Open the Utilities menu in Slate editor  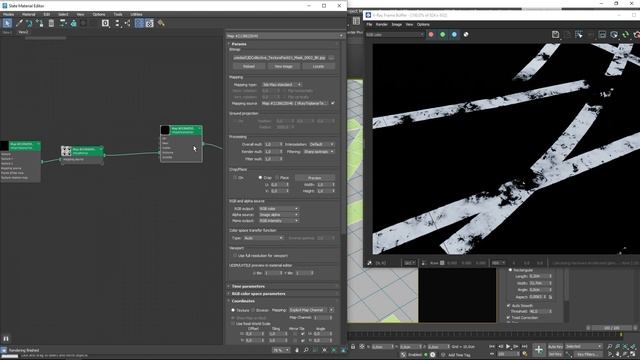point(136,14)
